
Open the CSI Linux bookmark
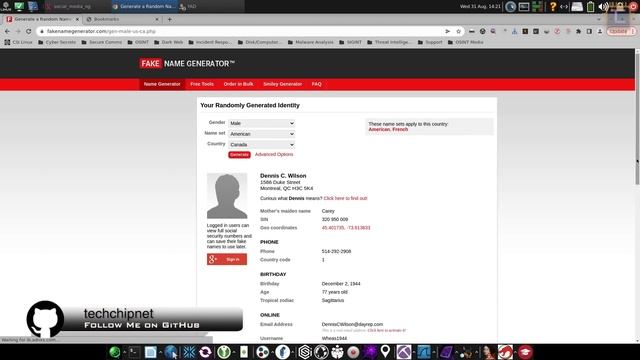click(x=18, y=42)
